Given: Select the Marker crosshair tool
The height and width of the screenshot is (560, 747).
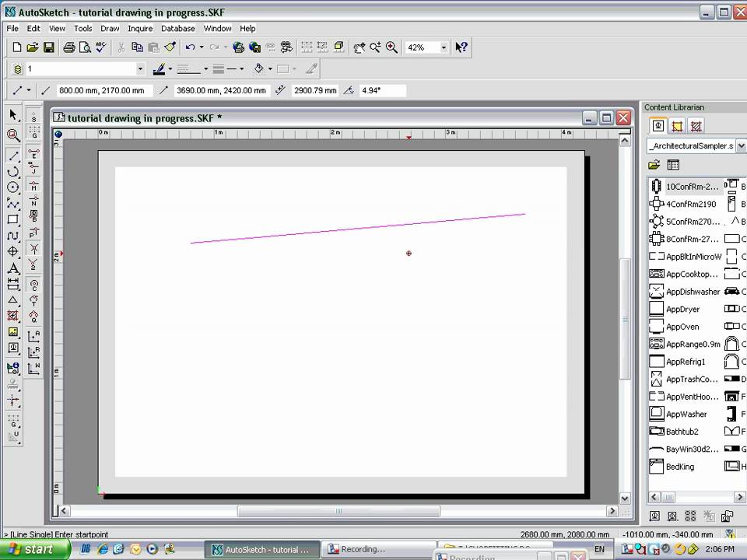Looking at the screenshot, I should click(x=13, y=251).
